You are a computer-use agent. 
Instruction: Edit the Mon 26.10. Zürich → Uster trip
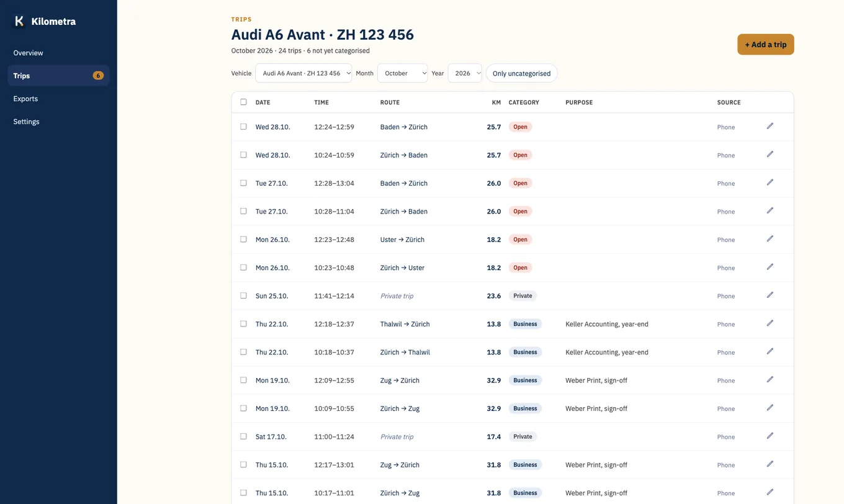coord(770,267)
